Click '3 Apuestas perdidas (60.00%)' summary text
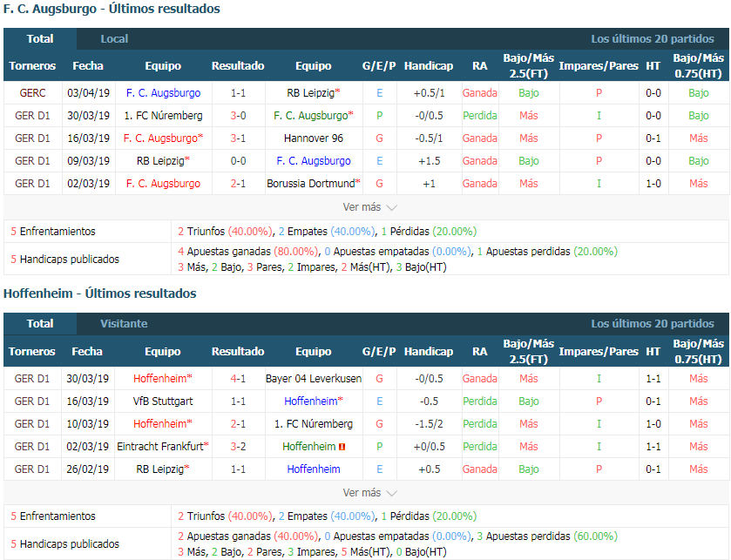 click(547, 536)
